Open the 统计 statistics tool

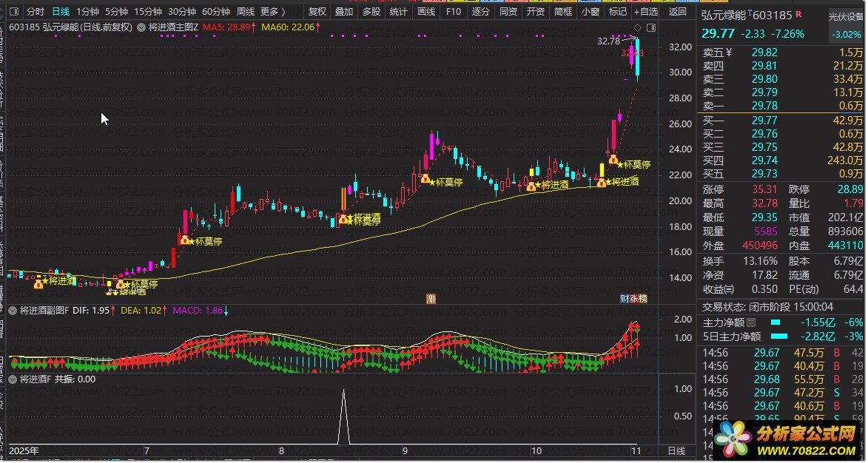click(x=399, y=11)
